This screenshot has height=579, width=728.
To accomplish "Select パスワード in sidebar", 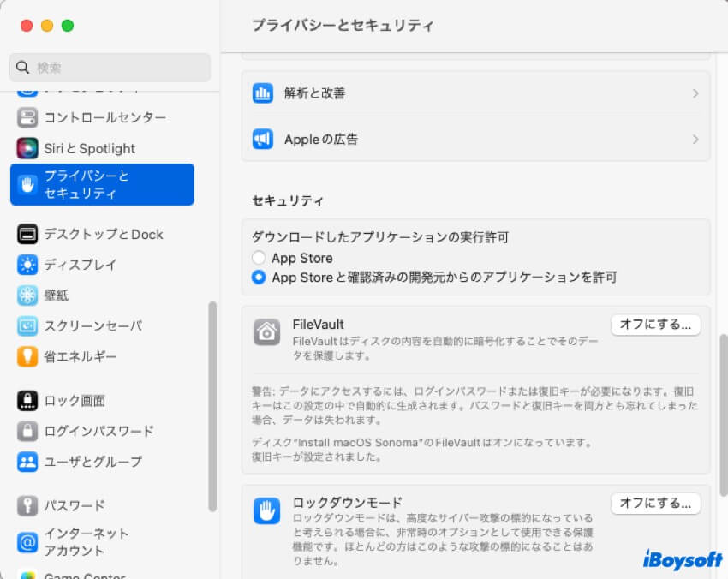I will 102,505.
